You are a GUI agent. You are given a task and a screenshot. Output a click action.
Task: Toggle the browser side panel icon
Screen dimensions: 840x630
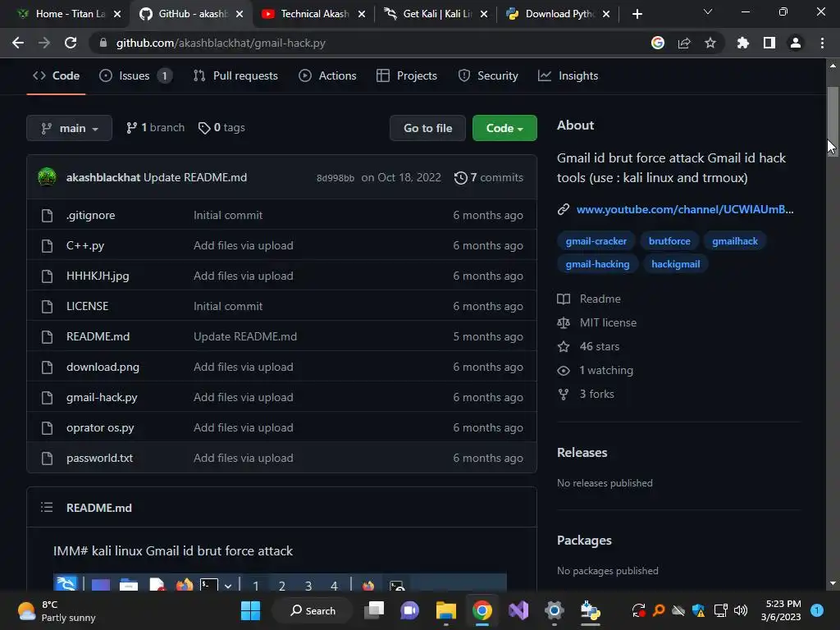point(769,43)
